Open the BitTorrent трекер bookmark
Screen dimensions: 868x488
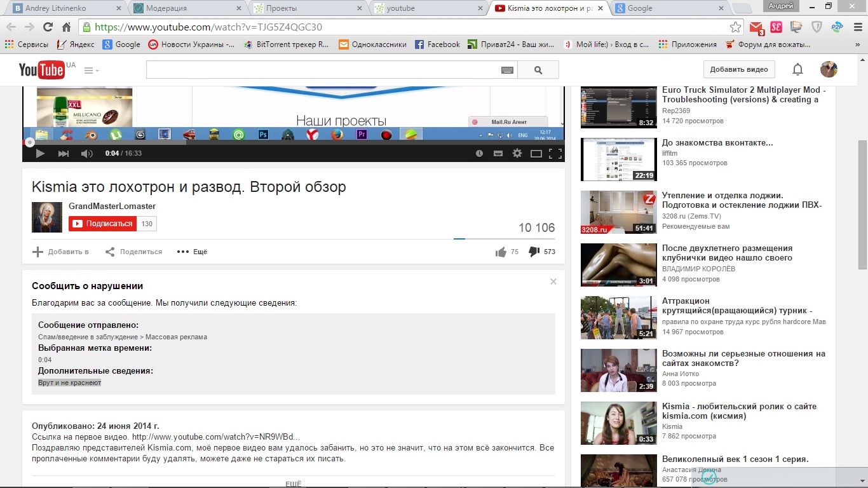point(286,44)
